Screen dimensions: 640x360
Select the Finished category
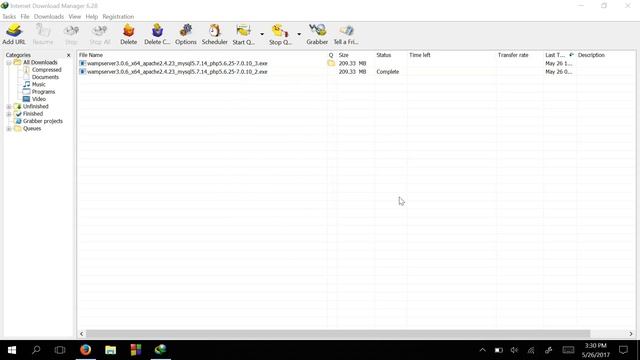pyautogui.click(x=33, y=114)
